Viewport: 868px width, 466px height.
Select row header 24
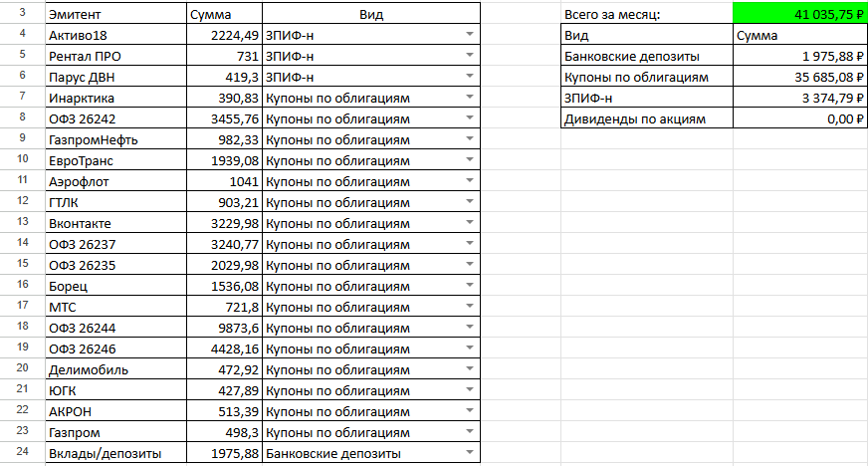point(22,452)
